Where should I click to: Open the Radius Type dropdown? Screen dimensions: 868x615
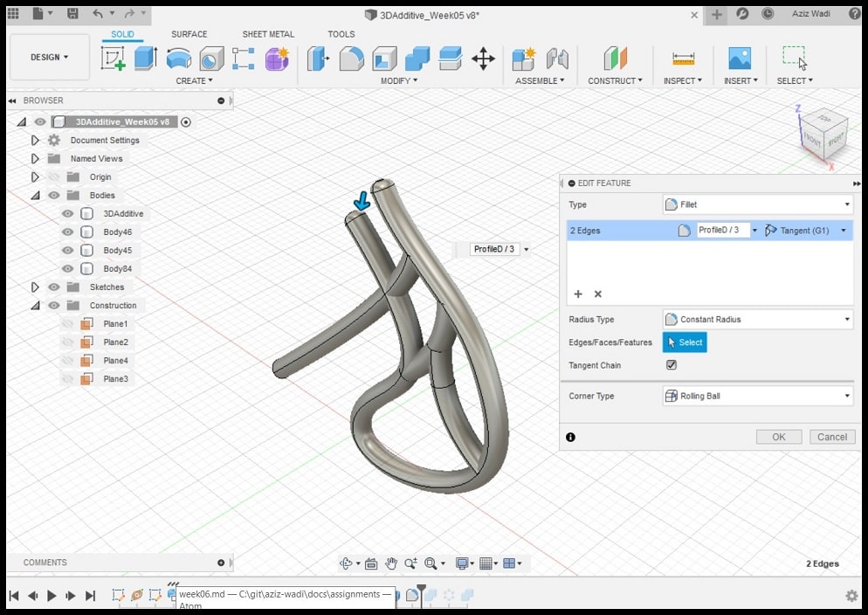coord(757,320)
